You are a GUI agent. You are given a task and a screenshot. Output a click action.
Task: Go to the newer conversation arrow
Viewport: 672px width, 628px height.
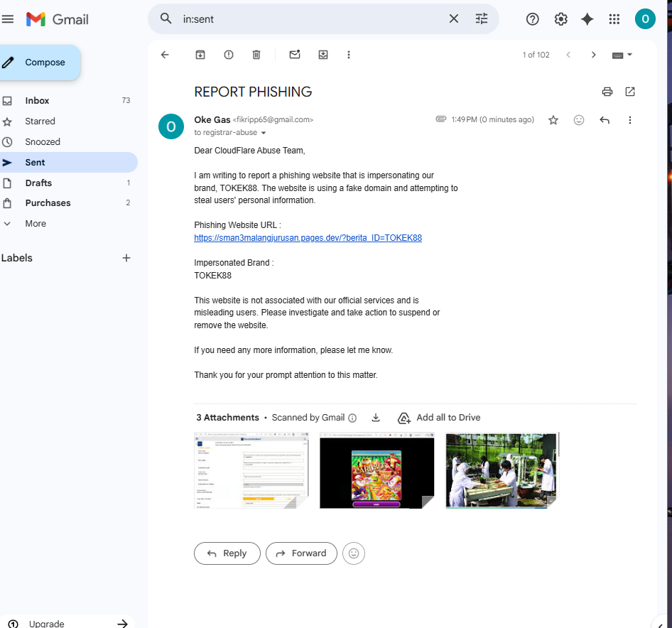point(568,55)
